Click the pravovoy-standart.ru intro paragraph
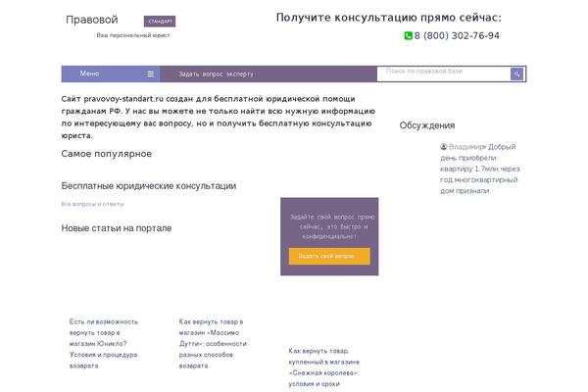This screenshot has width=588, height=392. tap(219, 117)
